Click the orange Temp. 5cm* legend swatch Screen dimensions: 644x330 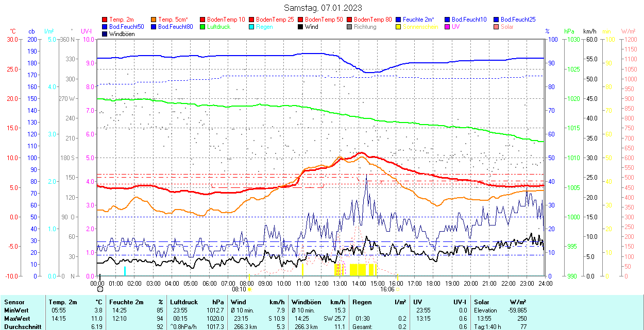tap(154, 20)
